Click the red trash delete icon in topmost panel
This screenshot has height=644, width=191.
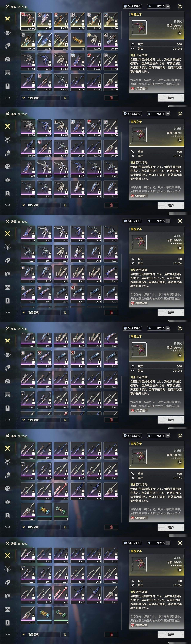(x=111, y=98)
